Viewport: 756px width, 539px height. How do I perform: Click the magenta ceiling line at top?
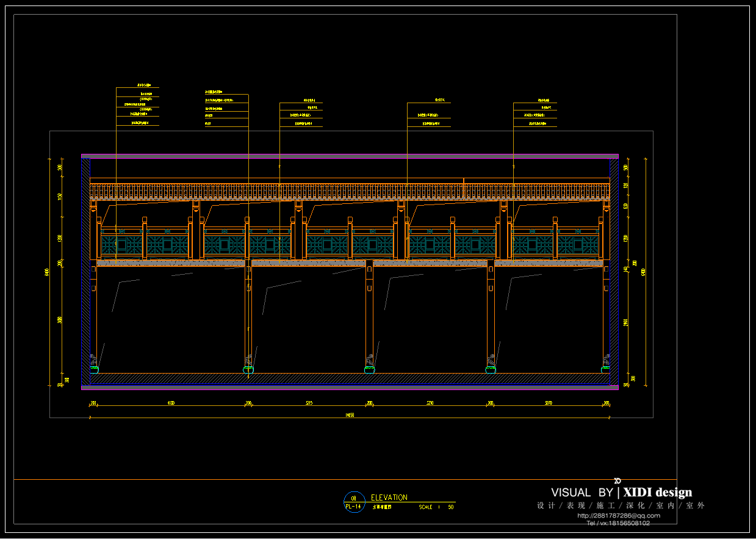click(350, 156)
